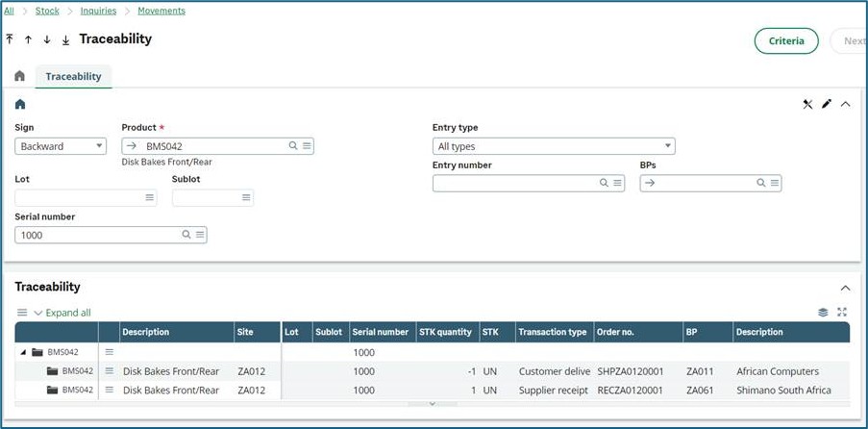Click the tools icon in criteria panel
Viewport: 868px width, 429px height.
807,104
